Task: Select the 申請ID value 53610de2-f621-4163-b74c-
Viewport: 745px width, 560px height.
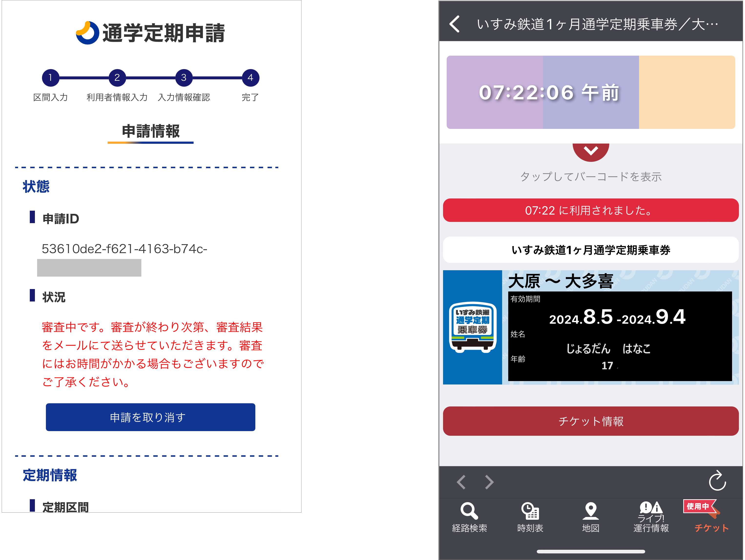Action: [x=125, y=249]
